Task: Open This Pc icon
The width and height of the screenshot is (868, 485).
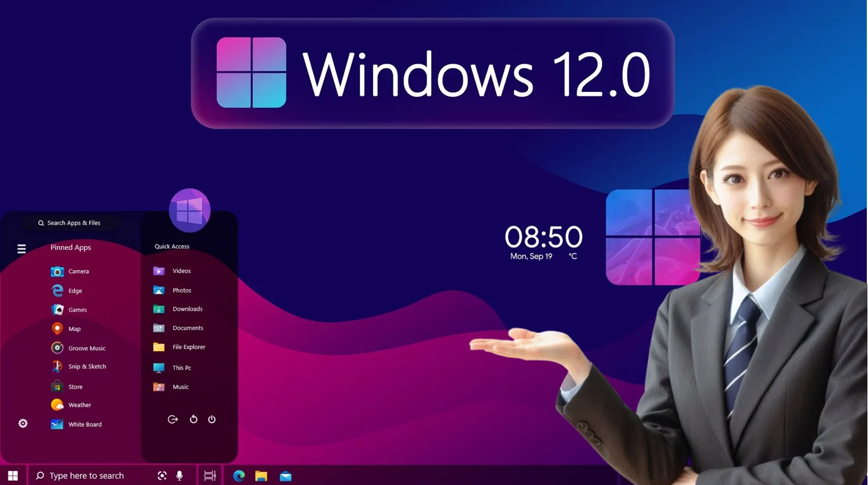Action: [x=159, y=368]
